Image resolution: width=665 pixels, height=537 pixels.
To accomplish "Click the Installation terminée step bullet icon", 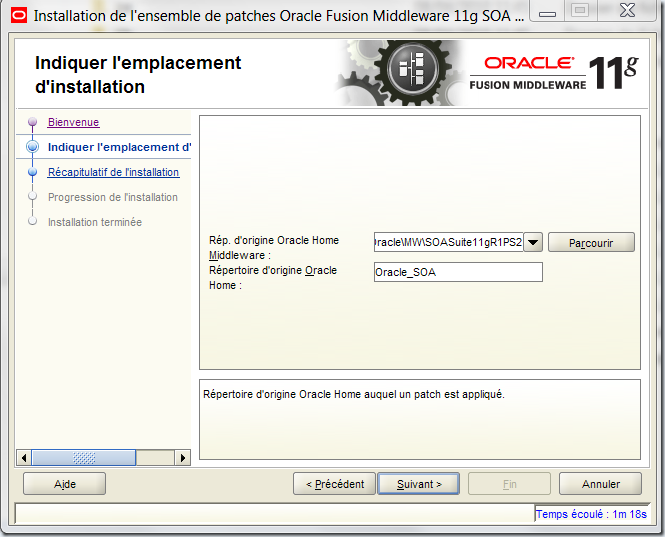I will pyautogui.click(x=33, y=221).
